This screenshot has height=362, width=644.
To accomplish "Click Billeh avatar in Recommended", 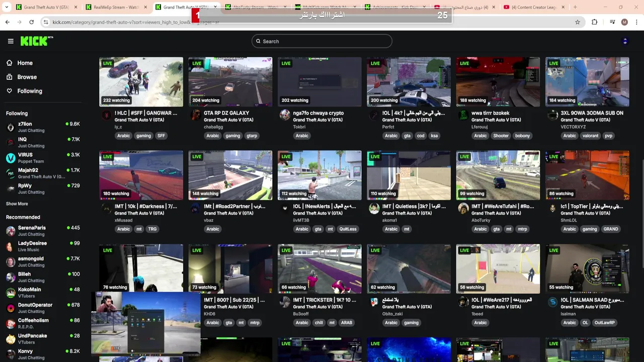I will [x=11, y=277].
